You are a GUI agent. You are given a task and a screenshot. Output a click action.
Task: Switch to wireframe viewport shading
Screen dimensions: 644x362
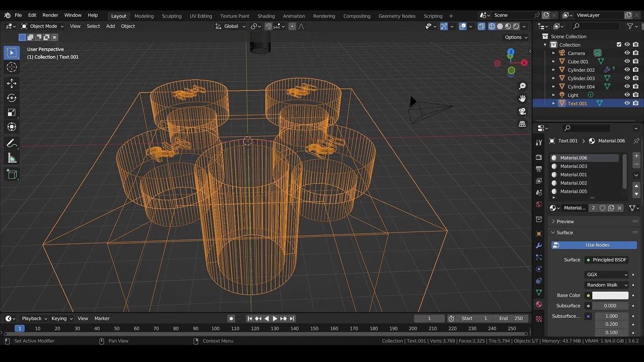tap(492, 26)
